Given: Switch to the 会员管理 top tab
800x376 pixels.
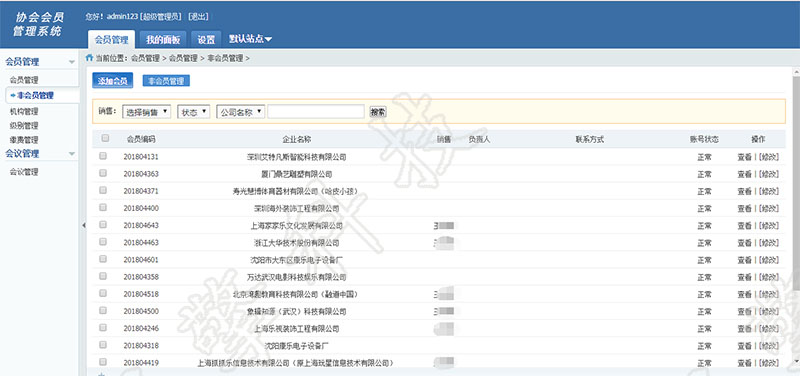Looking at the screenshot, I should pos(111,39).
